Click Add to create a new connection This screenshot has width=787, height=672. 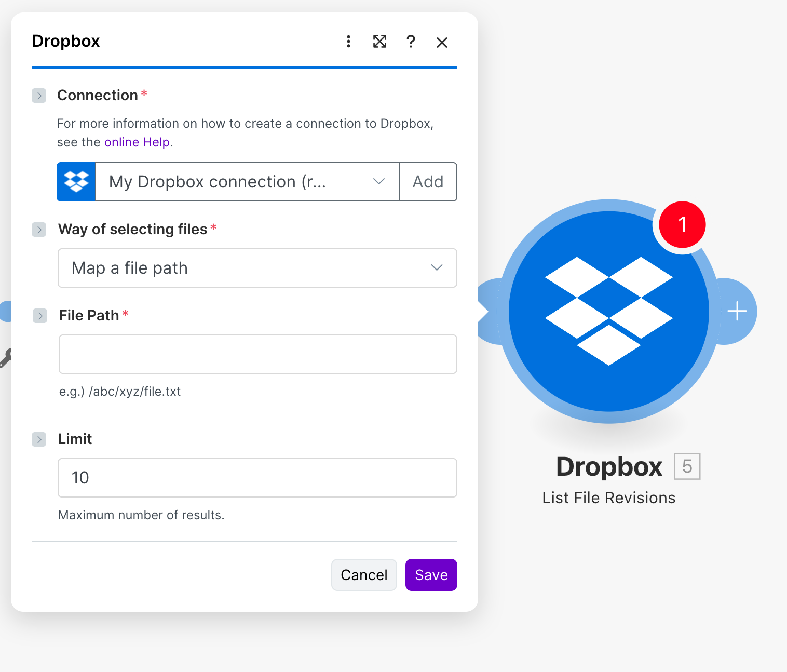428,182
